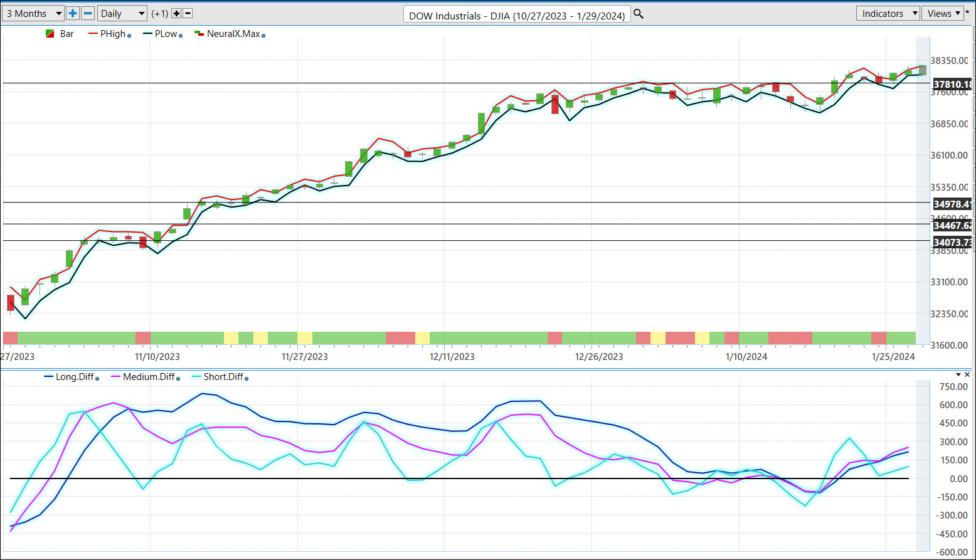Viewport: 976px width, 560px height.
Task: Click the dot next to PLow
Action: [181, 36]
